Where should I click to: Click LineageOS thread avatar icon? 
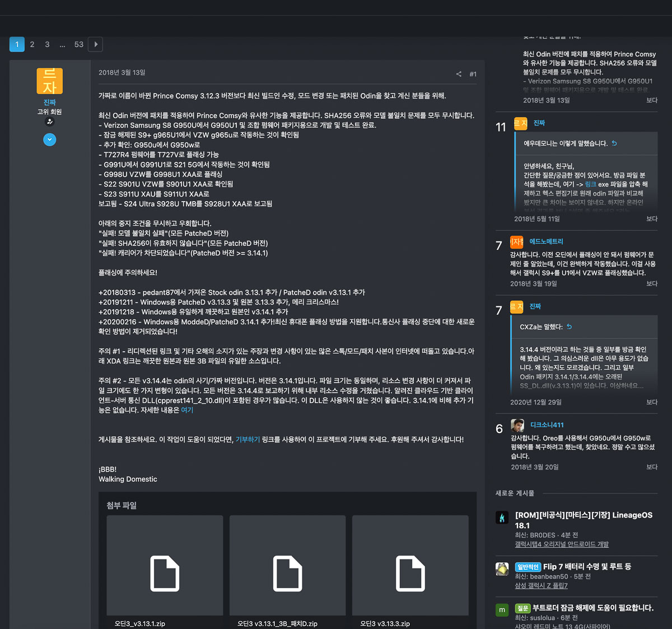(x=502, y=518)
